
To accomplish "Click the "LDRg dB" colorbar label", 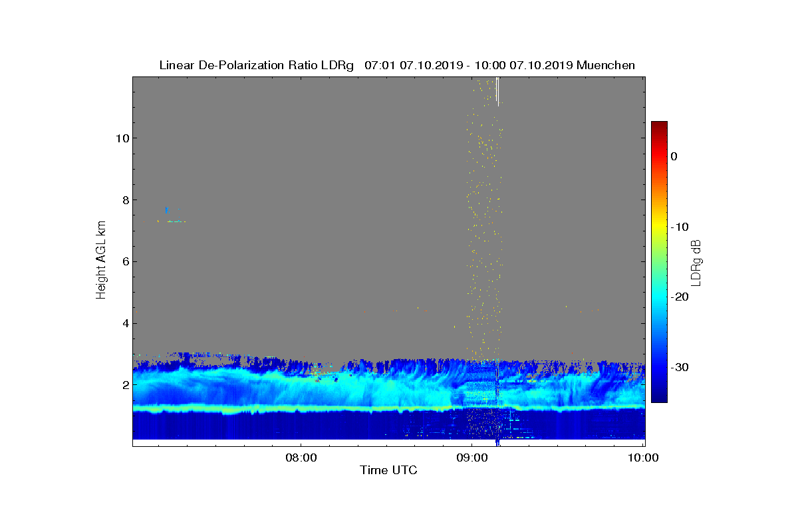I will pyautogui.click(x=696, y=262).
